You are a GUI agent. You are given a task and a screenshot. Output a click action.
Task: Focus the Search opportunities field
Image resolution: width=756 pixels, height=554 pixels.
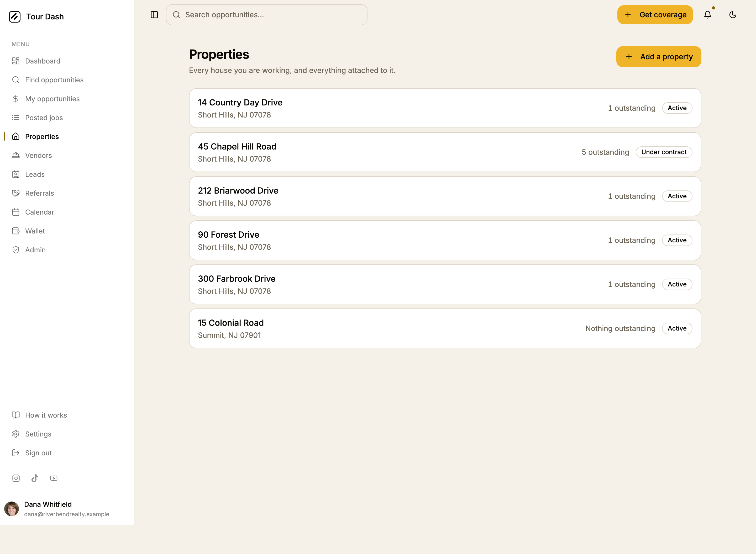[267, 15]
